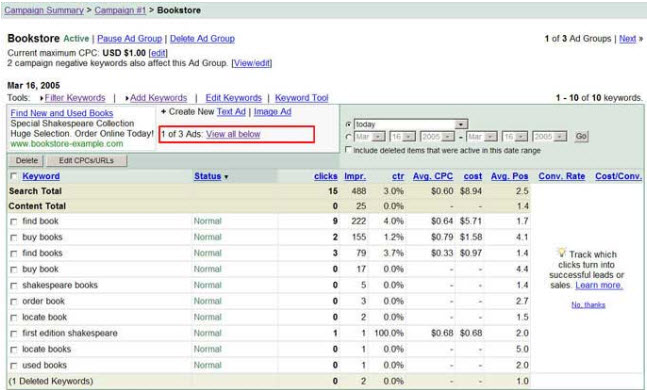Image resolution: width=647 pixels, height=390 pixels.
Task: Check the 'order book' keyword checkbox
Action: pyautogui.click(x=14, y=302)
